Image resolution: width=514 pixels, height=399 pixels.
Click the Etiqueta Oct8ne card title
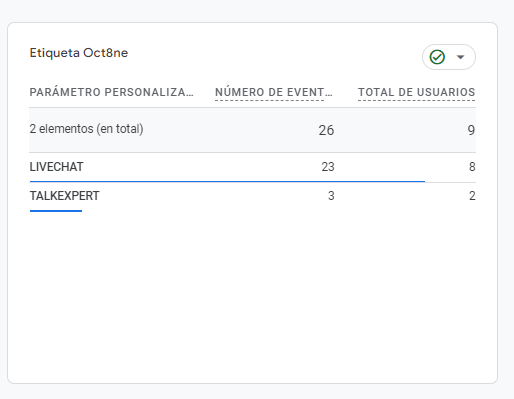[79, 53]
